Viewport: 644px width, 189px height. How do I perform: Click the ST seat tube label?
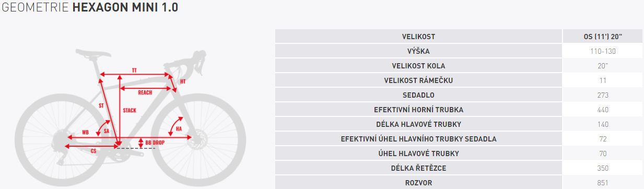coord(101,106)
